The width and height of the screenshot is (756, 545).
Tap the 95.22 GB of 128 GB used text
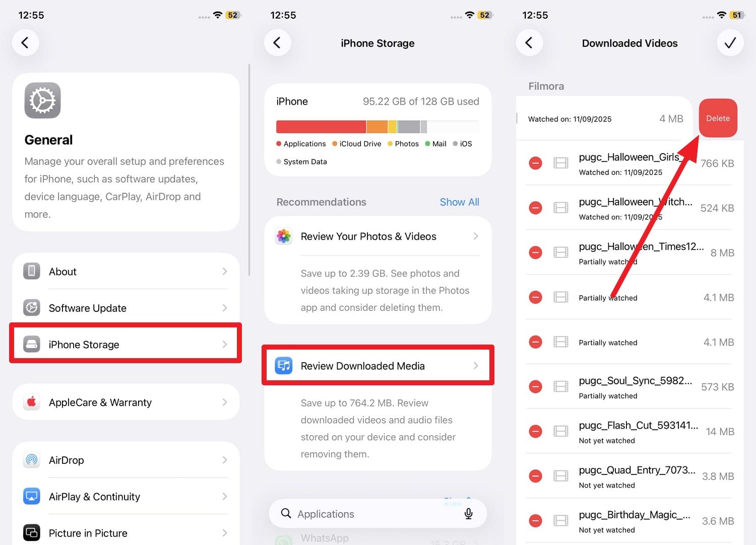[421, 101]
